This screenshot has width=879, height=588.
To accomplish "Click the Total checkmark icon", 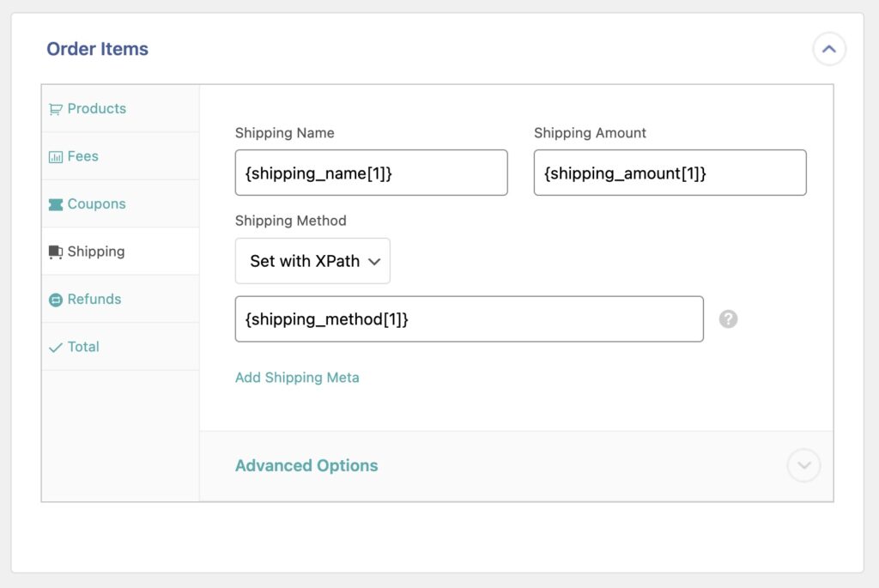I will tap(57, 346).
